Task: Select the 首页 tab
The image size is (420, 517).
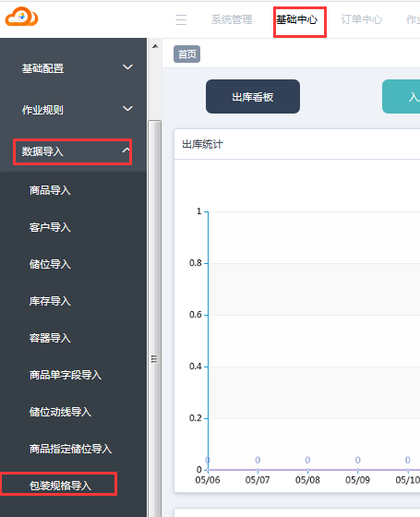Action: click(x=186, y=54)
